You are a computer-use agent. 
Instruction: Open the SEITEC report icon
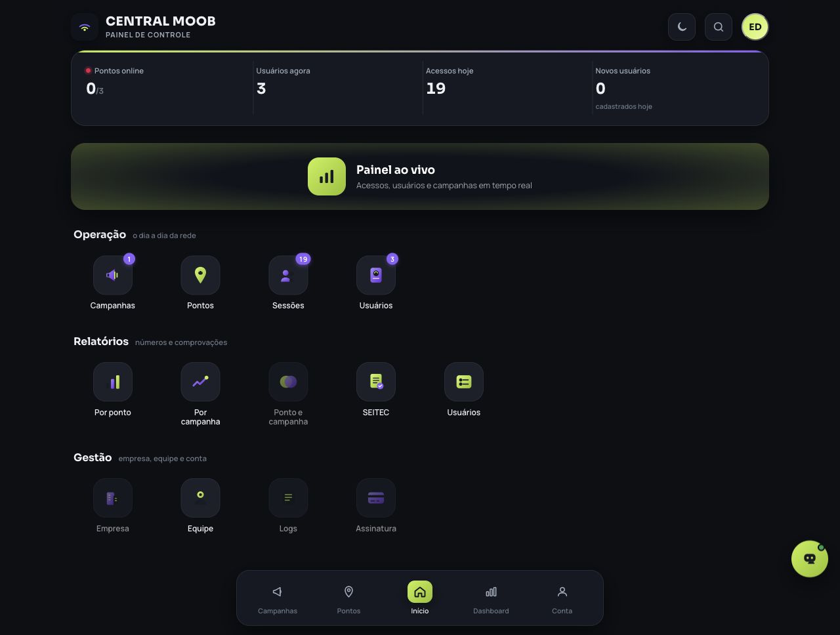(x=376, y=382)
